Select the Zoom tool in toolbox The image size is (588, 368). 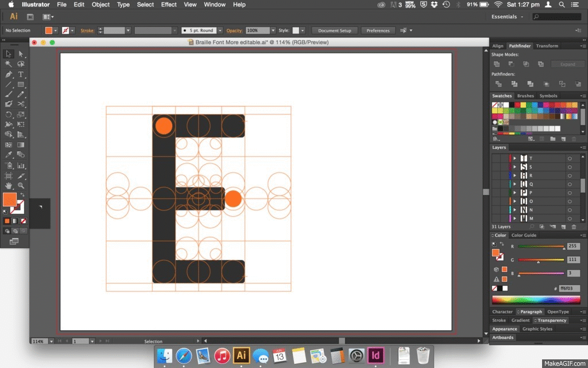click(x=21, y=186)
